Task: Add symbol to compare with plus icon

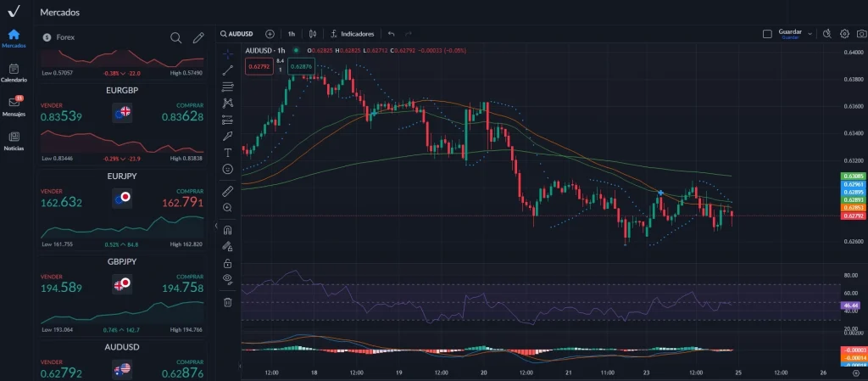Action: 270,34
